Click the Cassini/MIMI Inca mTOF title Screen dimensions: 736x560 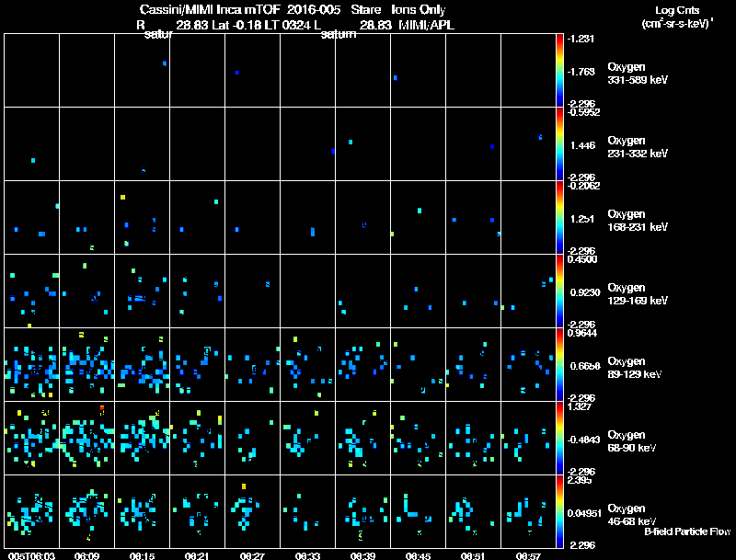pos(210,10)
